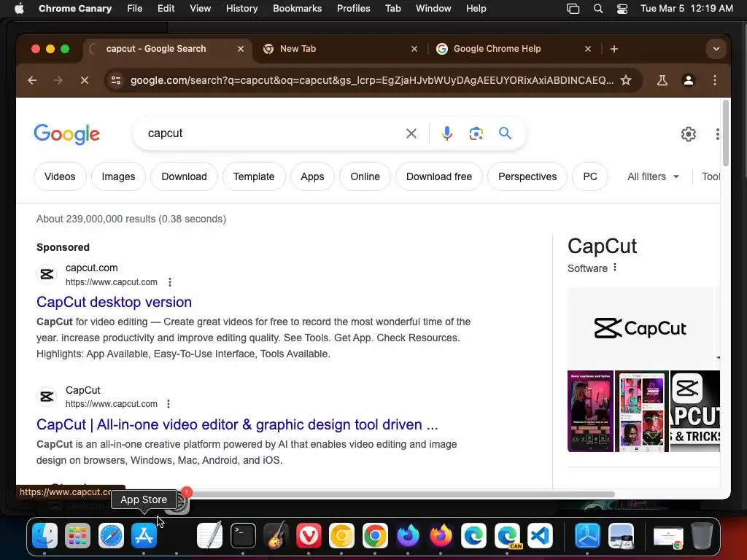Image resolution: width=747 pixels, height=560 pixels.
Task: Bookmark this page with the star icon
Action: (626, 80)
